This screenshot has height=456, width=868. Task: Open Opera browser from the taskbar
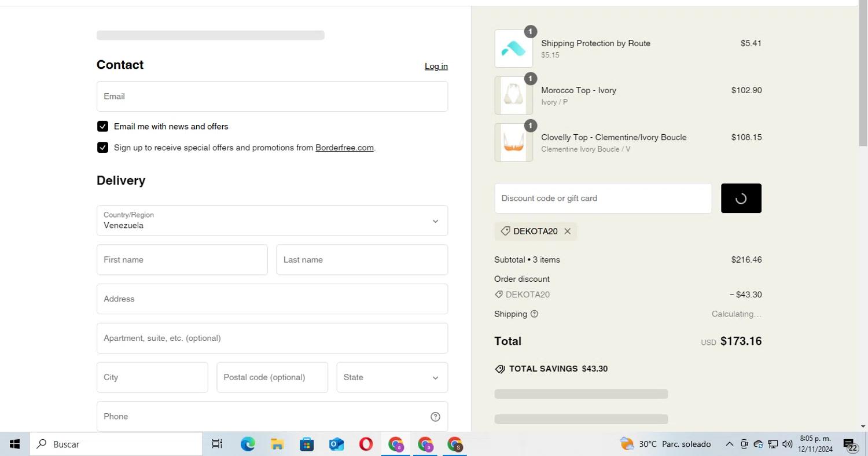point(366,444)
